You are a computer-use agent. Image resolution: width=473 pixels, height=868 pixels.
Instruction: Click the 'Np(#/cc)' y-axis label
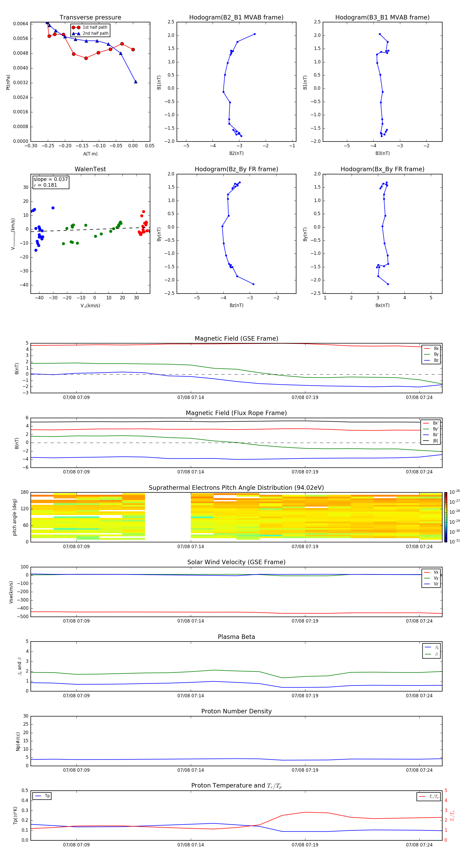point(18,741)
